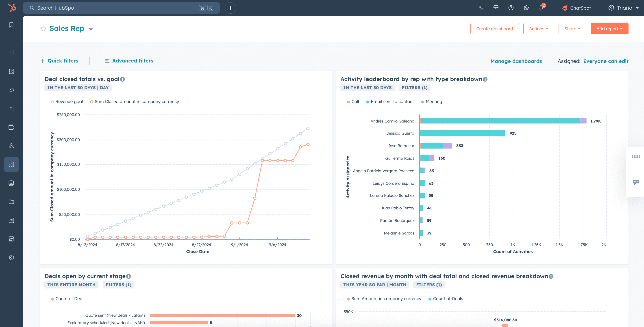Open the Reporting bar chart icon in sidebar
This screenshot has height=327, width=644.
point(11,164)
